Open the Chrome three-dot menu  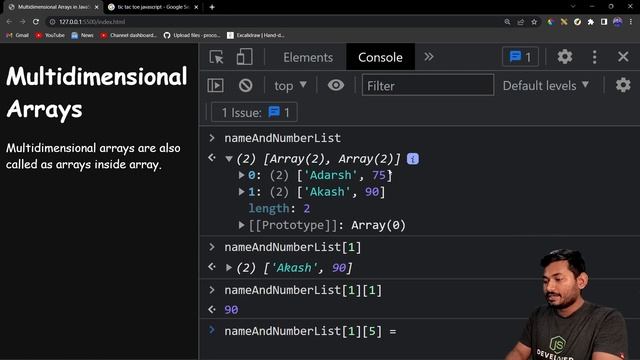click(x=631, y=22)
